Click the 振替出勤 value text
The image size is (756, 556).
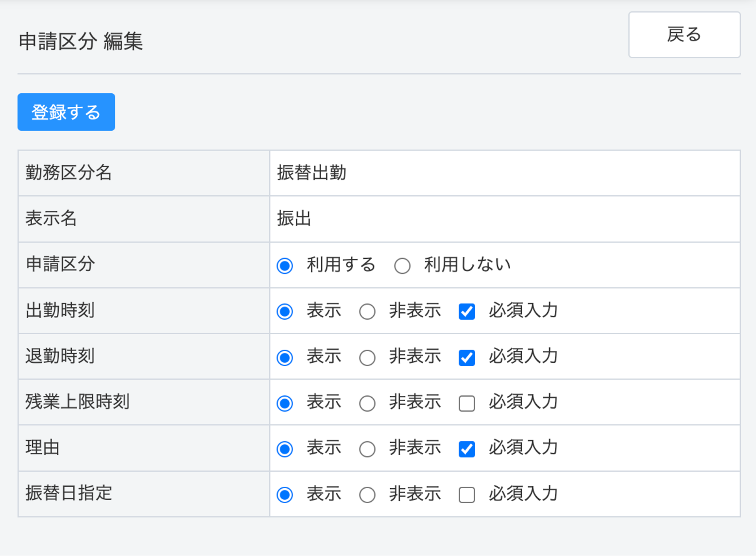pos(311,172)
